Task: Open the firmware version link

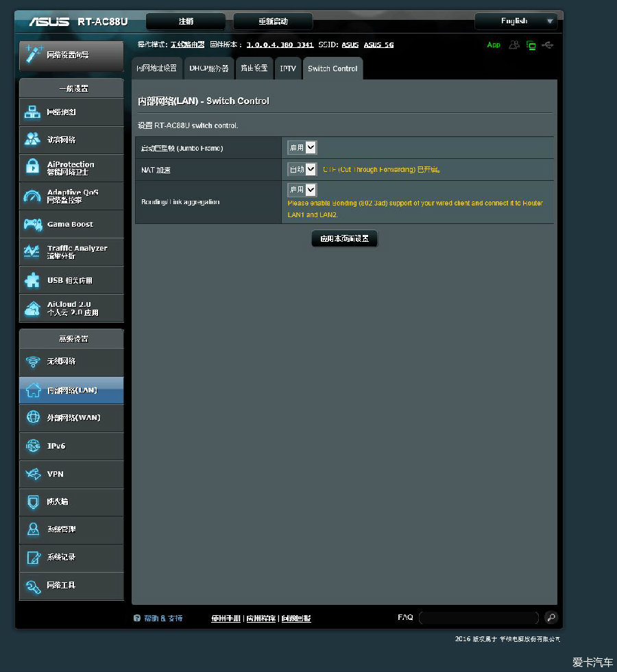Action: pyautogui.click(x=280, y=45)
